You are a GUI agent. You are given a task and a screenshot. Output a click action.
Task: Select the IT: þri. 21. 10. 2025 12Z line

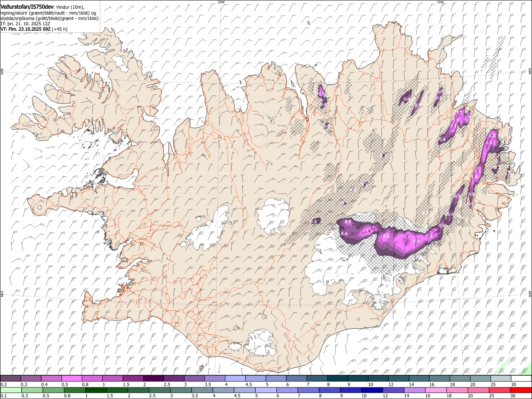(x=25, y=24)
